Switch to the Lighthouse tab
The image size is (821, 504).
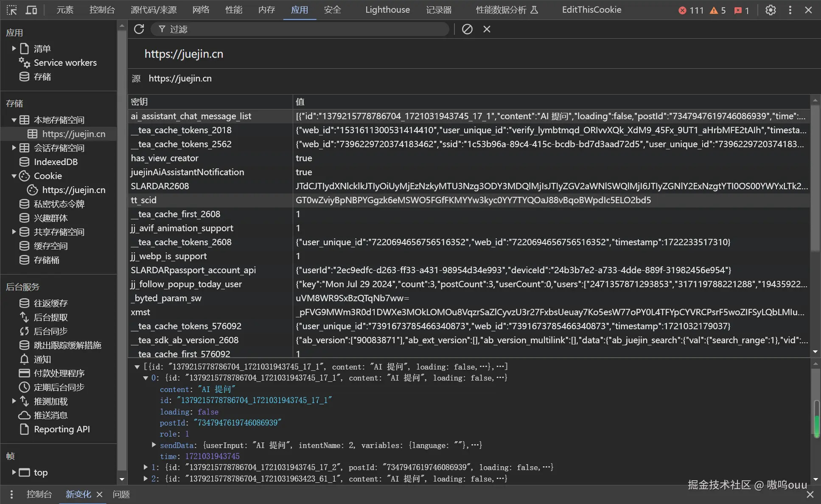click(x=387, y=10)
